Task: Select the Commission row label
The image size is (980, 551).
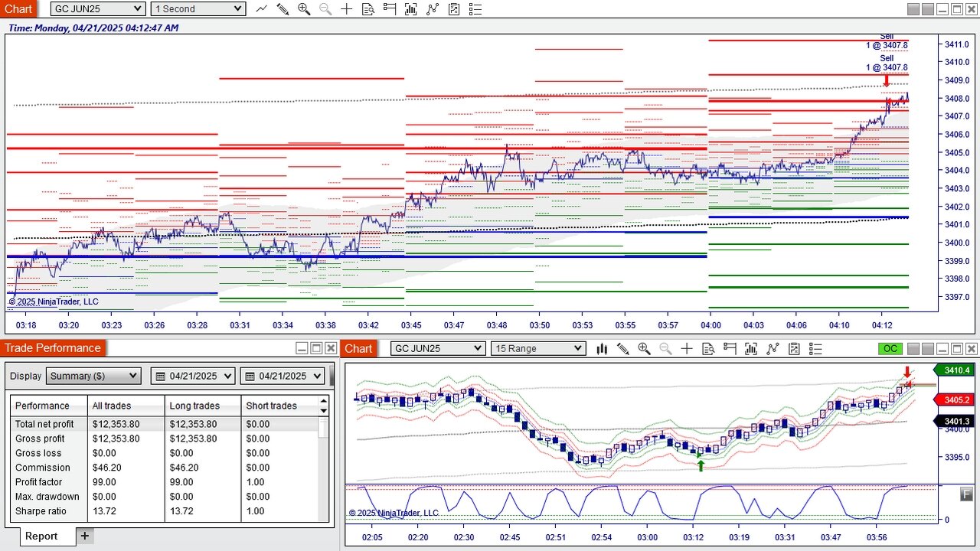Action: [43, 468]
